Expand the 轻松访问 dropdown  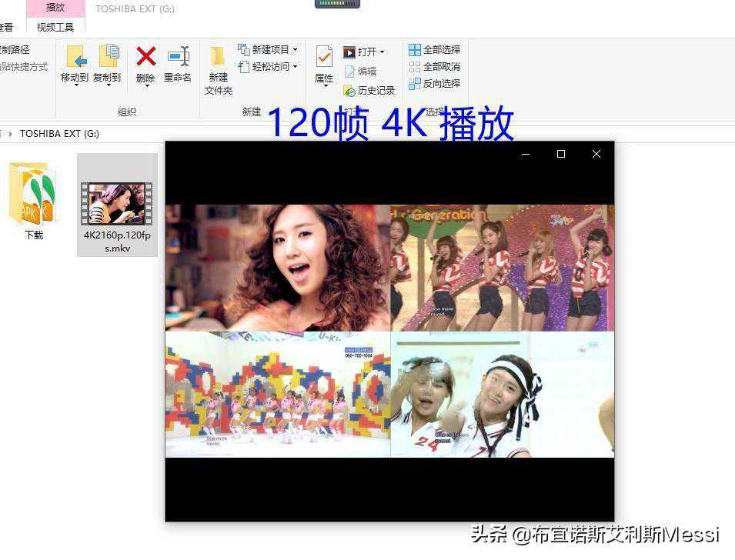point(295,67)
